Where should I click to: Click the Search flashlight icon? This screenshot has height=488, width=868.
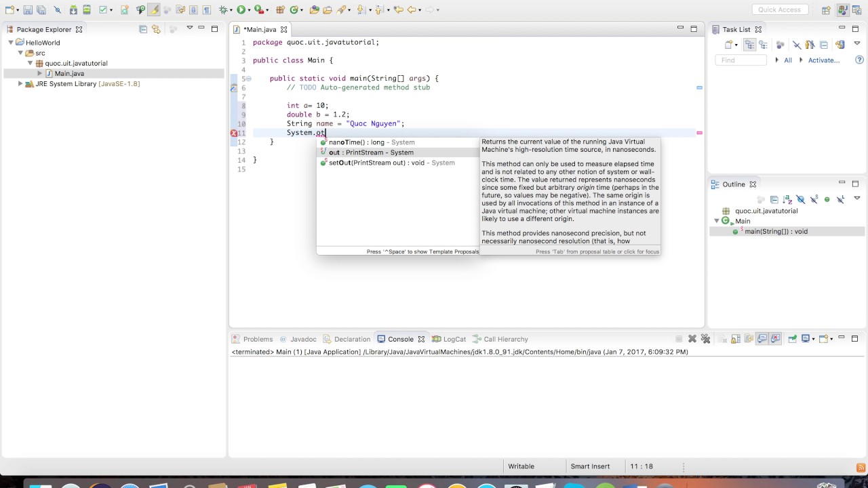pos(341,9)
